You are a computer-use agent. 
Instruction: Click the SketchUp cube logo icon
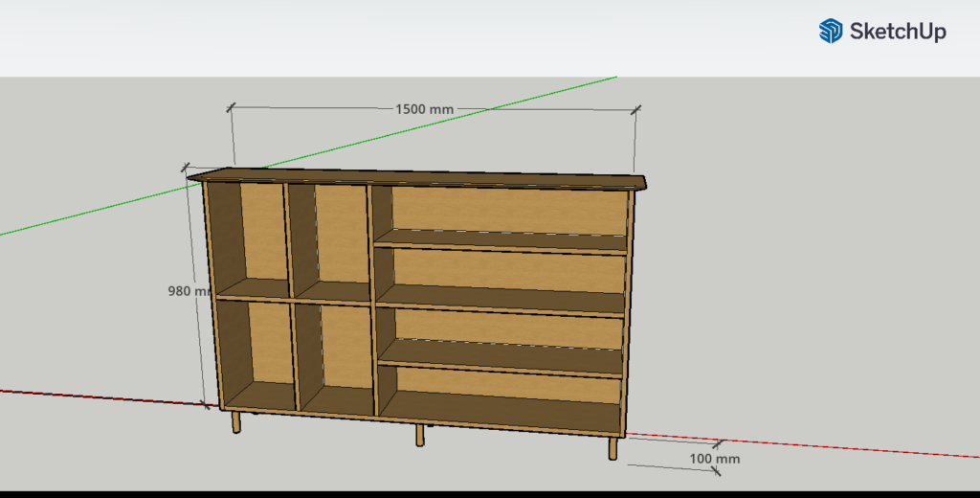tap(830, 32)
